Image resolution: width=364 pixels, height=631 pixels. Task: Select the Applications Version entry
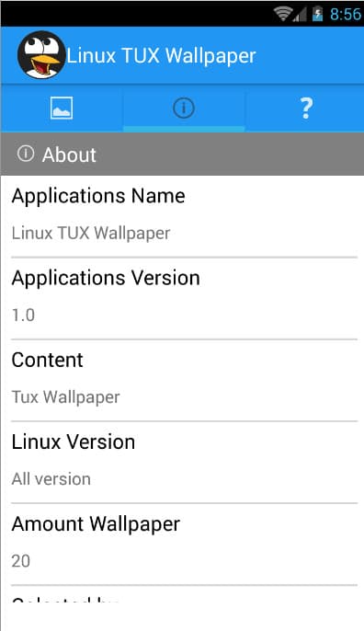pos(184,298)
